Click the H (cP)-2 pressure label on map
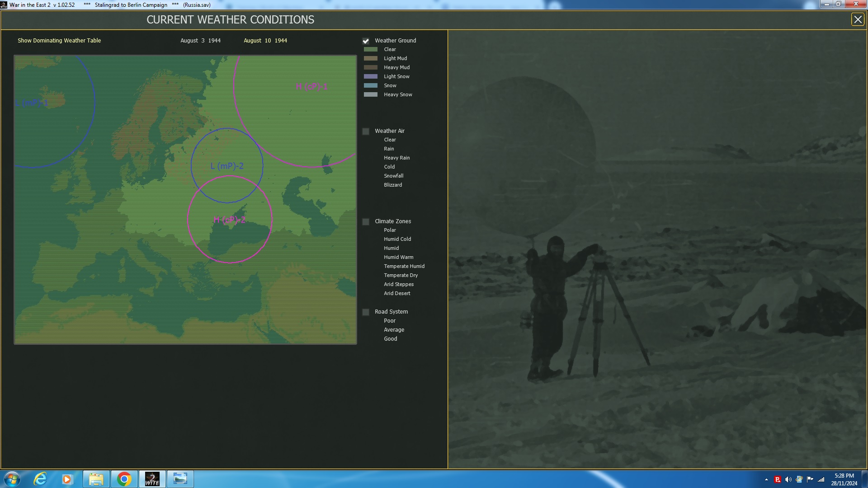Screen dimensions: 868x488 pyautogui.click(x=230, y=220)
